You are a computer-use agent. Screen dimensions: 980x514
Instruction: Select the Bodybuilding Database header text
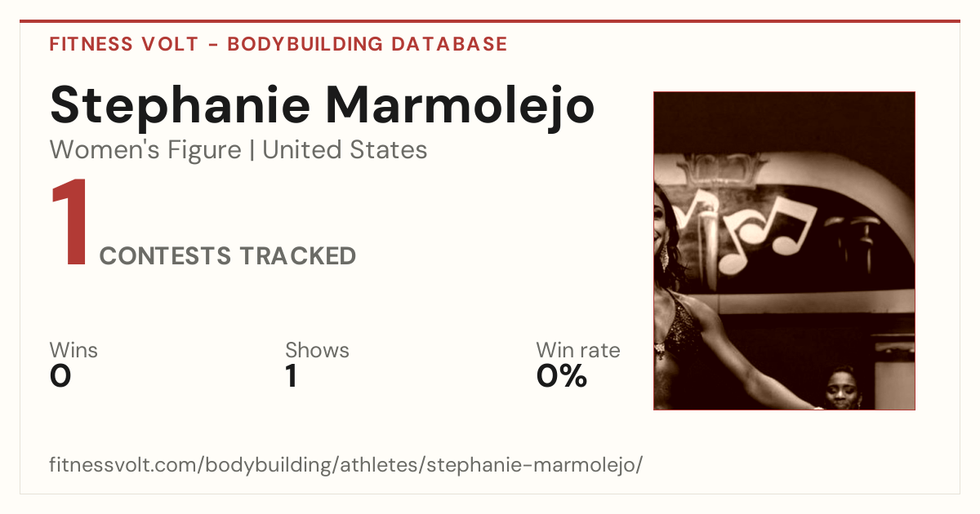[367, 44]
